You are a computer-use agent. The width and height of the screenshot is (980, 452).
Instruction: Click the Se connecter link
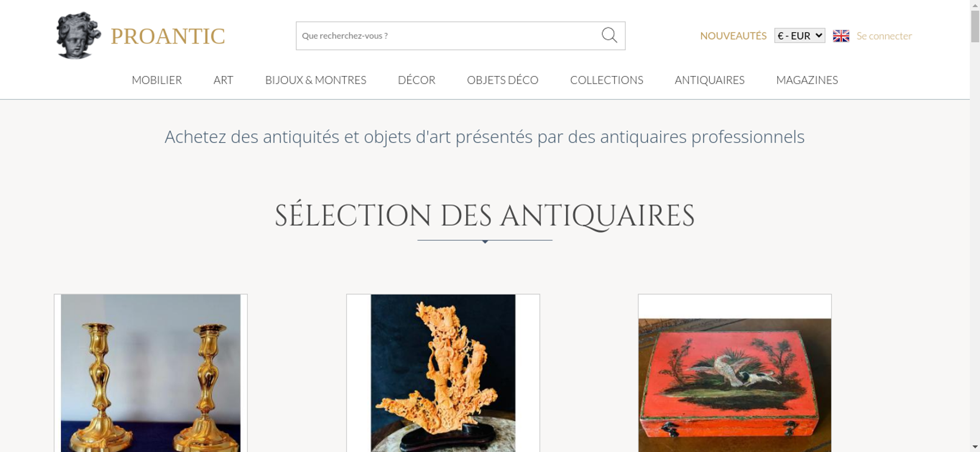pos(884,36)
